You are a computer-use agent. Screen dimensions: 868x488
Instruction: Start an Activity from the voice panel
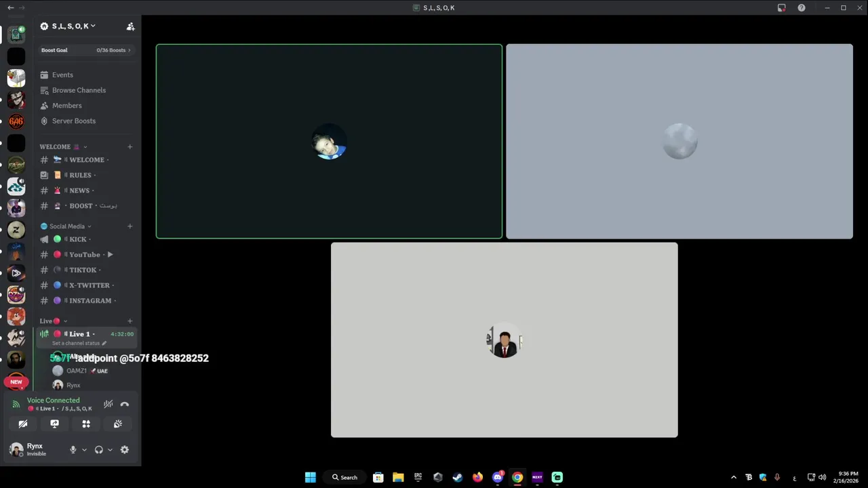click(x=86, y=424)
